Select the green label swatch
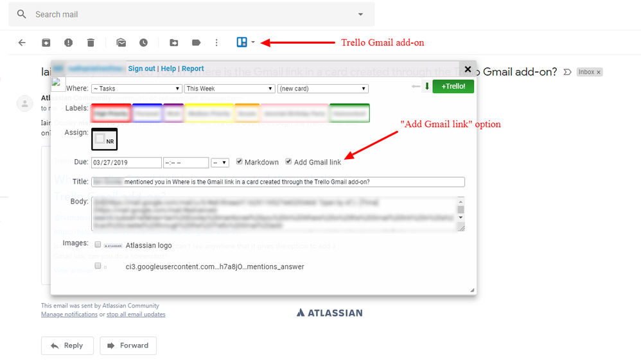The height and width of the screenshot is (364, 641). coord(349,113)
